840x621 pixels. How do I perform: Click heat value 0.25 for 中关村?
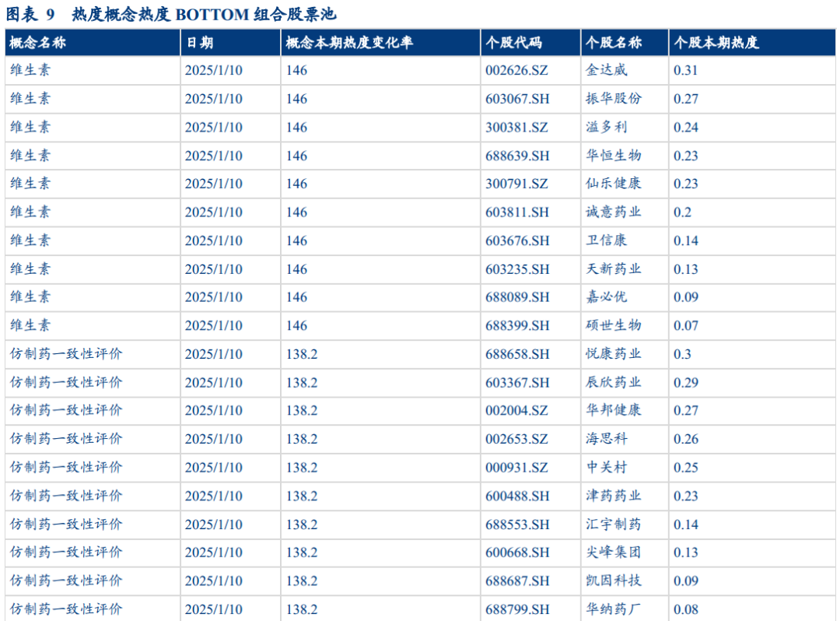point(686,467)
